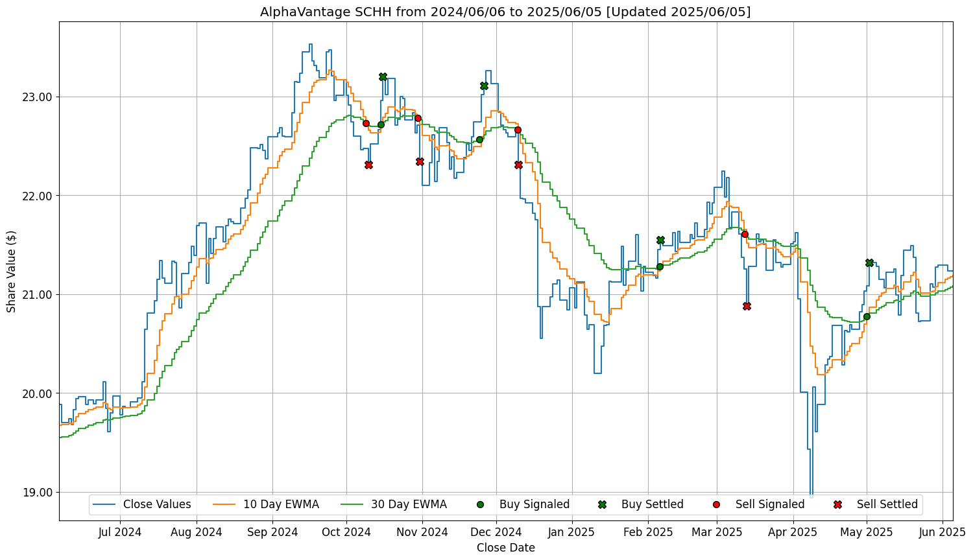
Task: Click the 'Close Date' x-axis label
Action: tap(506, 548)
